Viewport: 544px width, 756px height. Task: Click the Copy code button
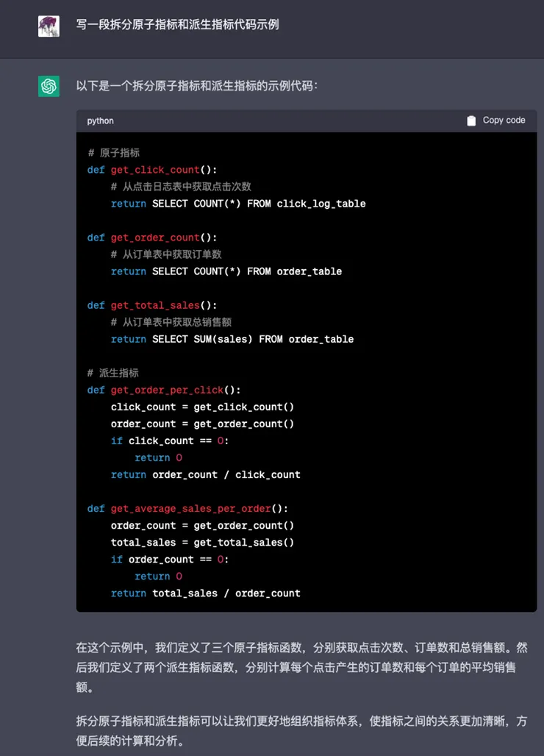(495, 121)
